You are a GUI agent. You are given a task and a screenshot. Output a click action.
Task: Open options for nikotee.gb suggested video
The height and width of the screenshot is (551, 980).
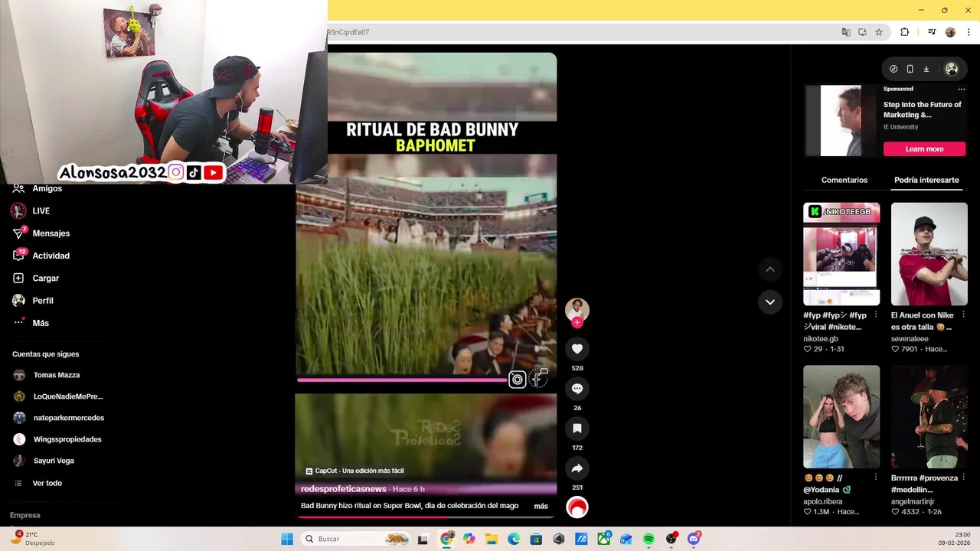(x=876, y=315)
